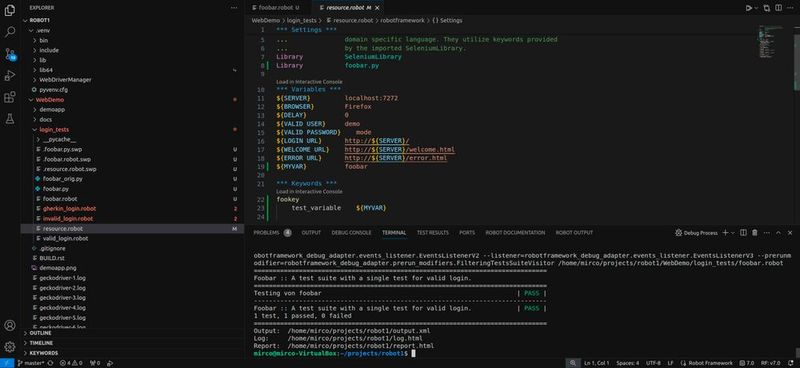Open the PORTS panel tab

467,232
